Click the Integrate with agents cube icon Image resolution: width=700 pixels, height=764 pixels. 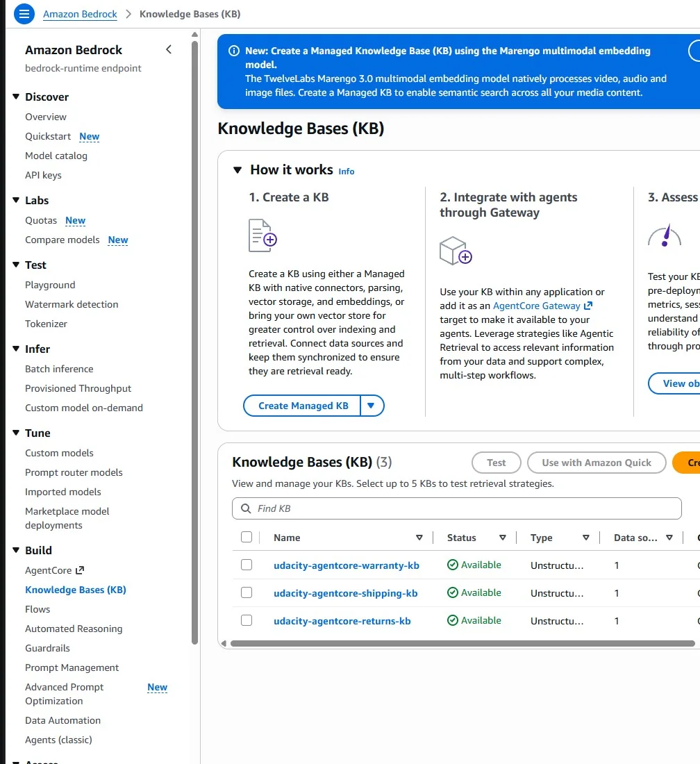456,251
